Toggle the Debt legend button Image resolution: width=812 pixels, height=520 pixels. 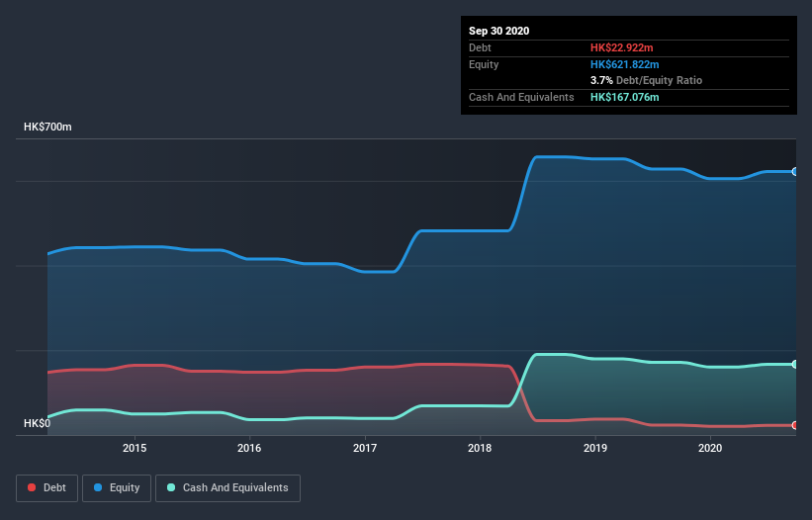pyautogui.click(x=46, y=488)
